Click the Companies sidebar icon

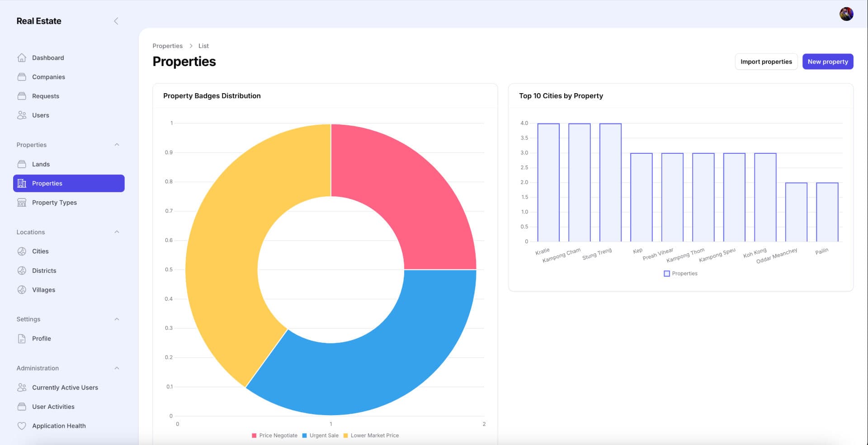22,77
